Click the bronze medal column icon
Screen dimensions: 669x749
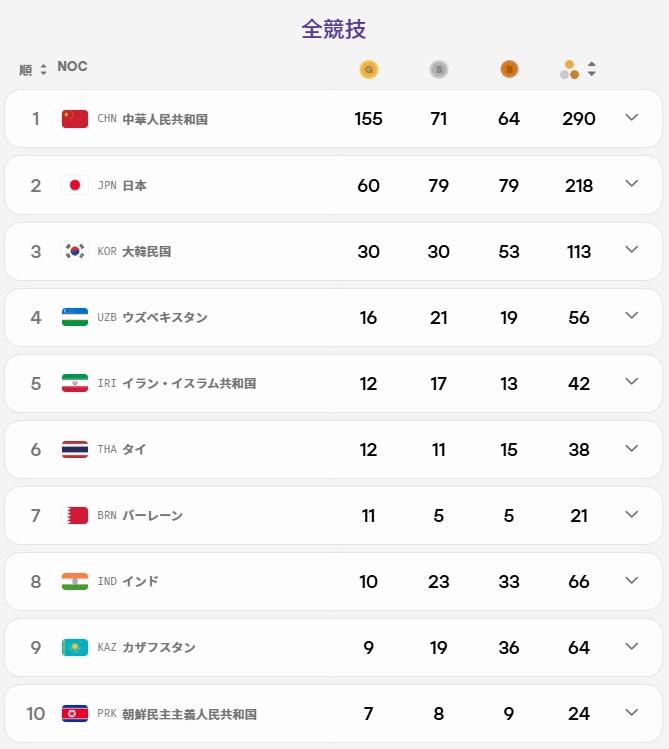point(509,69)
